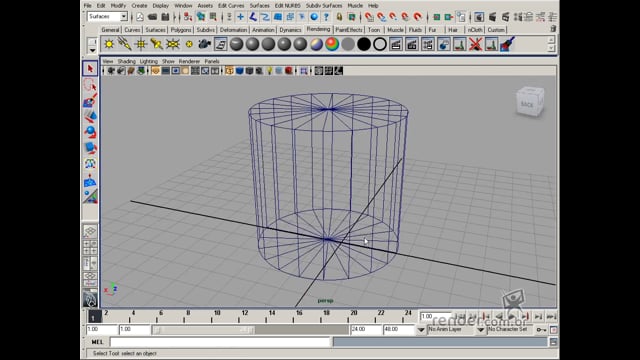Activate the Paint Selection tool
Viewport: 640px width, 360px height.
[90, 100]
